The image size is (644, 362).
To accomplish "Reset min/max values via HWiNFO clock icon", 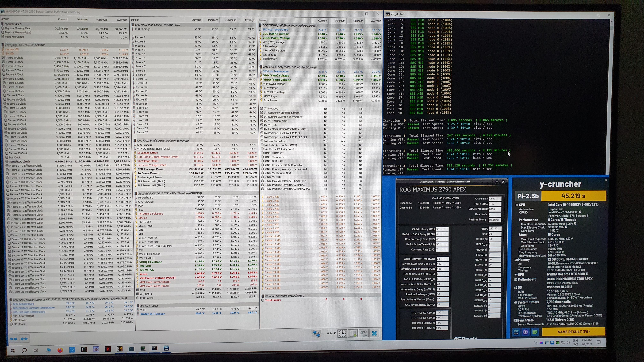I will [x=342, y=334].
